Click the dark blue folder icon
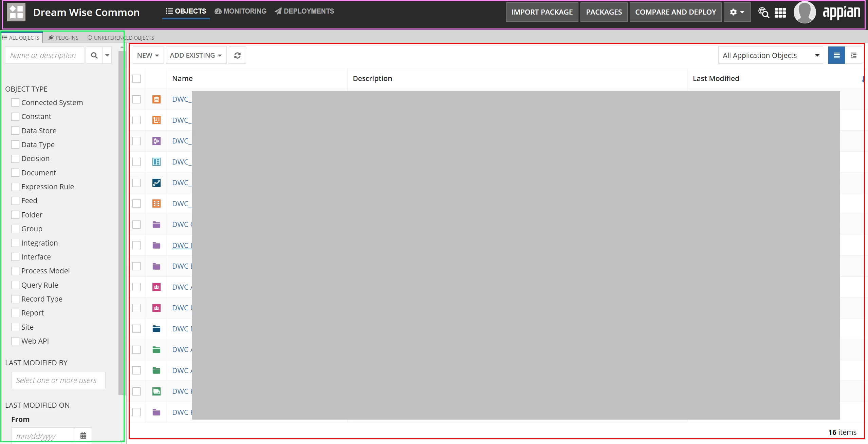Image resolution: width=868 pixels, height=444 pixels. [156, 329]
